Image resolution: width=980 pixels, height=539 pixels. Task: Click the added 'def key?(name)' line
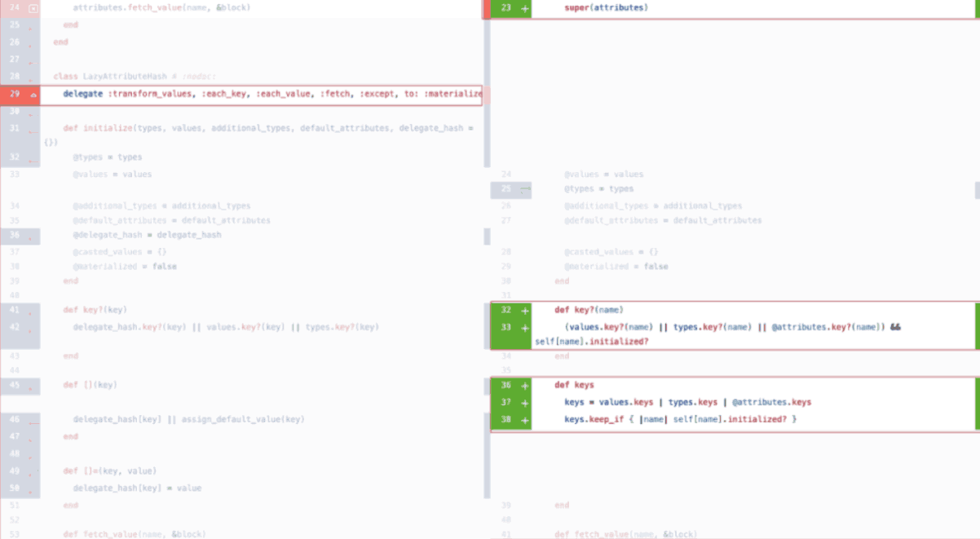pyautogui.click(x=589, y=311)
